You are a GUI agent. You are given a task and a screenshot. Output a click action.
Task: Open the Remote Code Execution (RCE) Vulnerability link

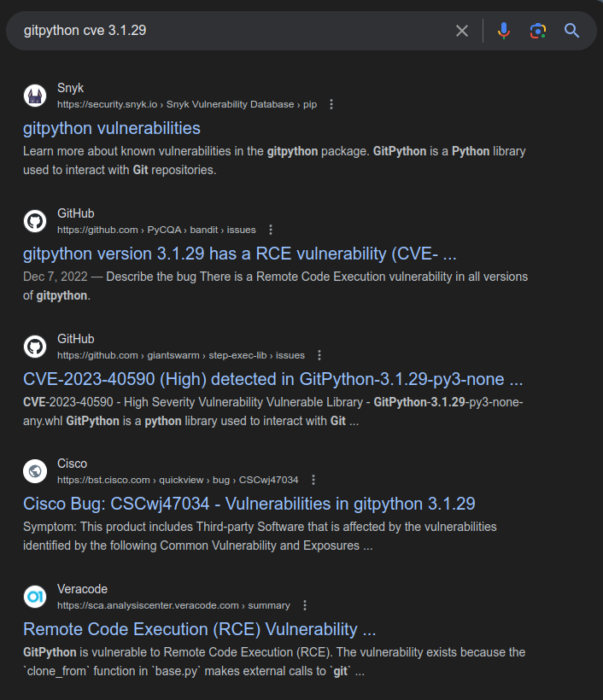(x=199, y=629)
